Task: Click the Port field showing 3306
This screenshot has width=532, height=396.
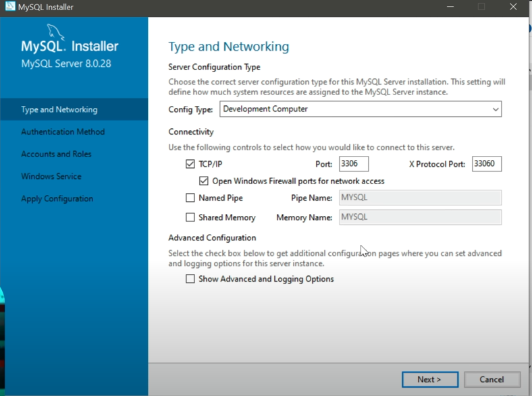Action: [354, 164]
